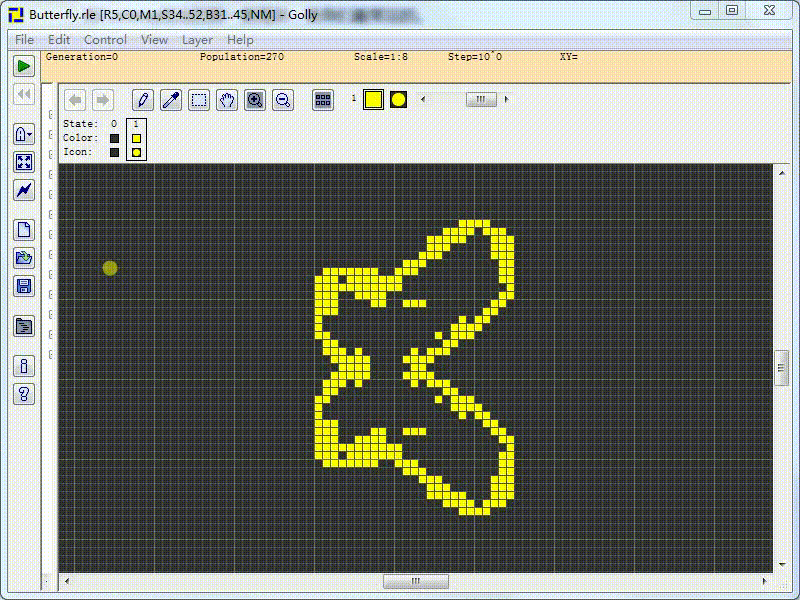Image resolution: width=800 pixels, height=600 pixels.
Task: Click the zoom out magnifier tool
Action: [x=283, y=100]
